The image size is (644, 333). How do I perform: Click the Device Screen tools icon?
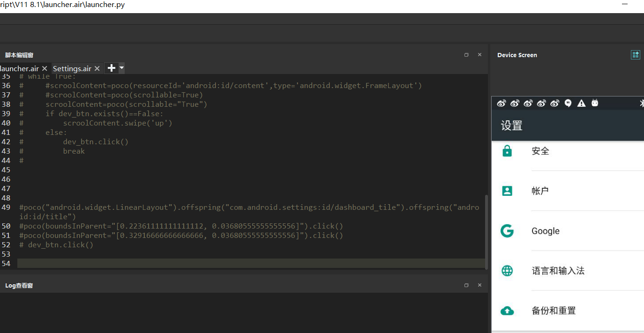(x=636, y=55)
